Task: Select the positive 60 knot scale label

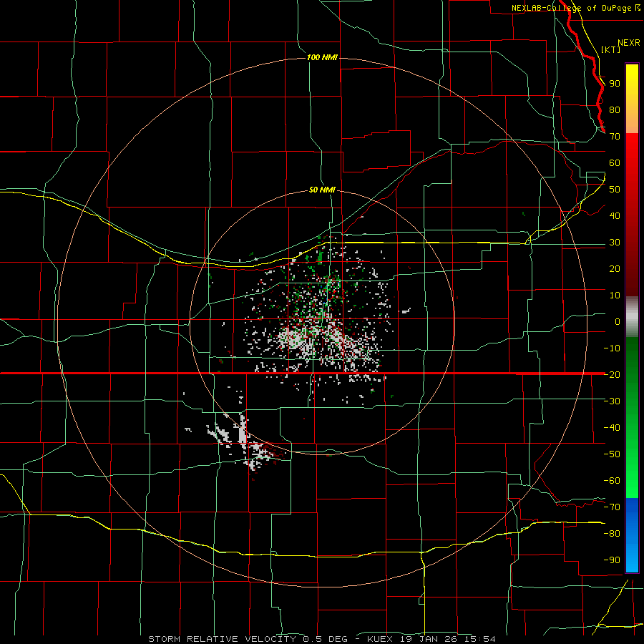Action: [615, 163]
